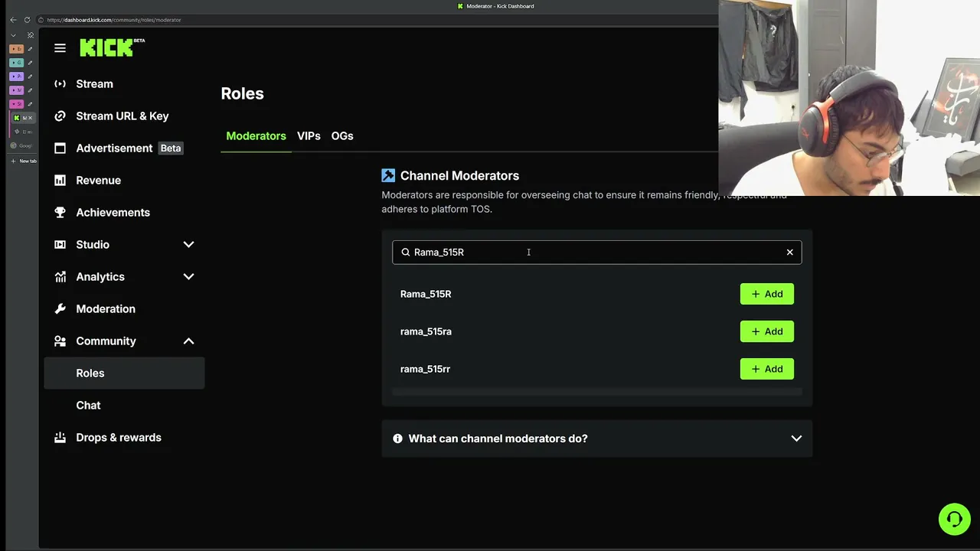Add rama_515ra as moderator

[766, 331]
